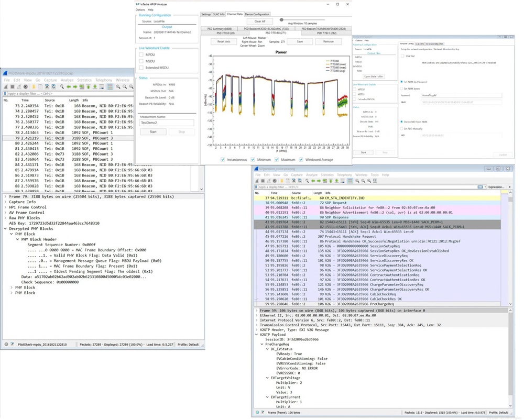The image size is (524, 420).
Task: Uncheck Minimum below the Power chart
Action: [x=253, y=160]
